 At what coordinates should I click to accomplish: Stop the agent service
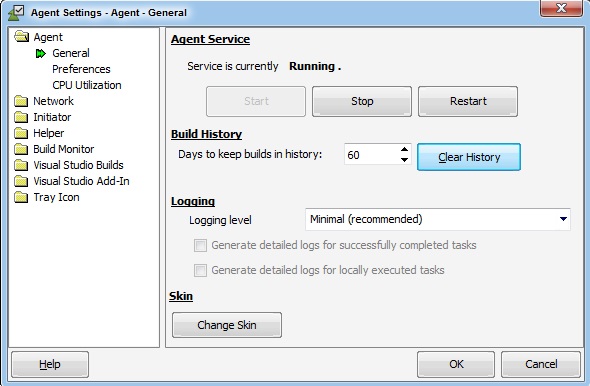coord(362,101)
